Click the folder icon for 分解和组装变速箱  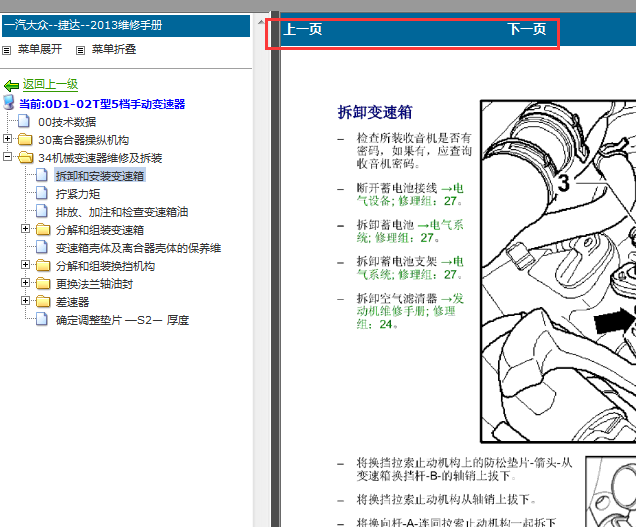coord(43,230)
